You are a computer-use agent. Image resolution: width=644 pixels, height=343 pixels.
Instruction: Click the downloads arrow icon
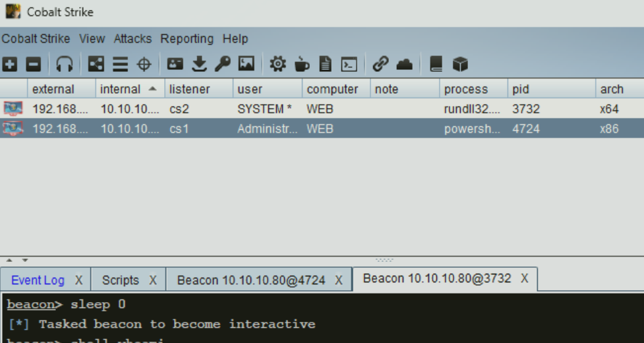click(x=199, y=64)
